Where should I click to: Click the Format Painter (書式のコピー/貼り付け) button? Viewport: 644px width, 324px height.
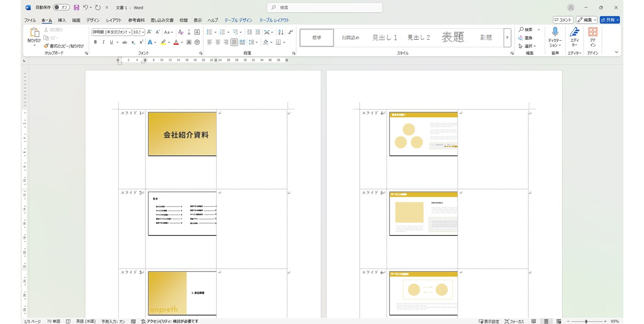[63, 46]
